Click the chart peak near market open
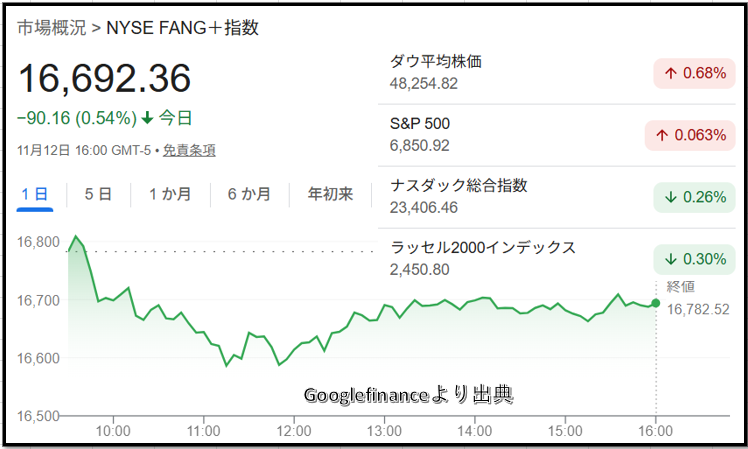 (x=76, y=237)
